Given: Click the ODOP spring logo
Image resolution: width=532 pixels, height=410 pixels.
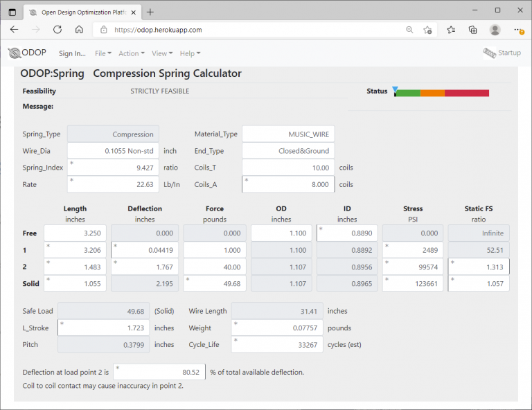Looking at the screenshot, I should point(14,53).
